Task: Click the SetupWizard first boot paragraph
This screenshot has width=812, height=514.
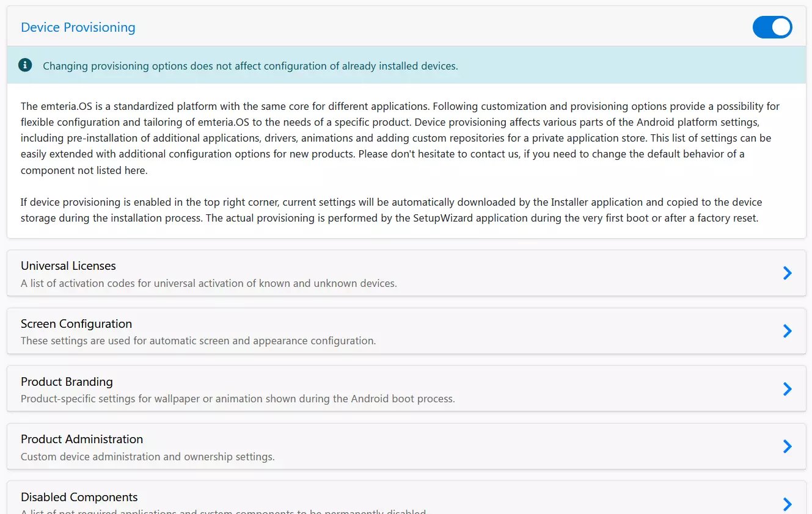Action: coord(392,210)
